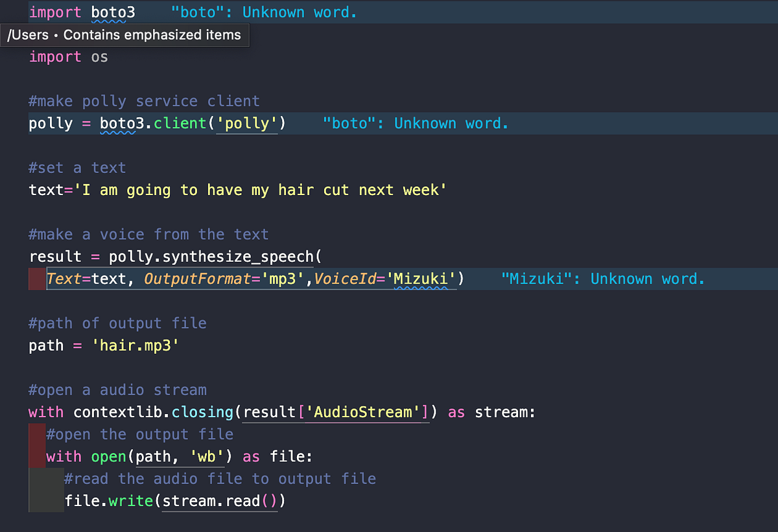Image resolution: width=778 pixels, height=532 pixels.
Task: Click the underlined 'polly' string argument
Action: pos(246,123)
